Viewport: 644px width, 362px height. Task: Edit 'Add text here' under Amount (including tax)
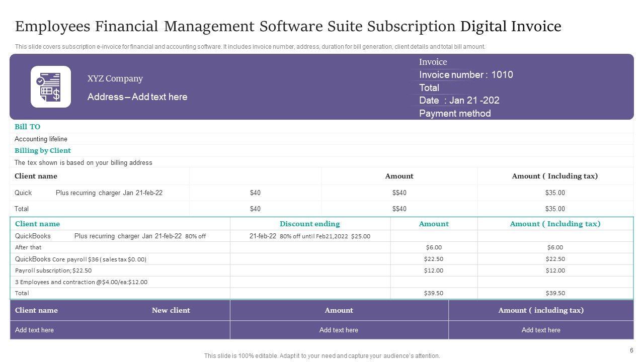(541, 330)
